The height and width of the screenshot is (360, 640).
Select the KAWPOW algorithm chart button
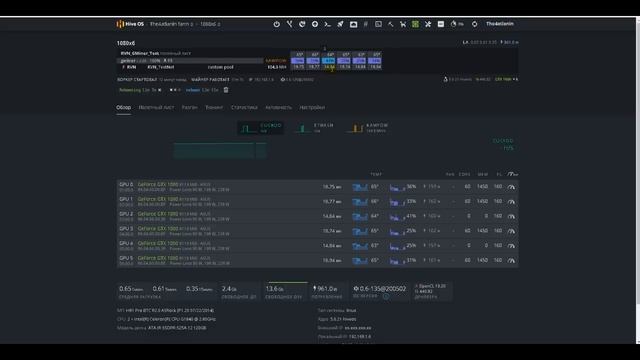[x=367, y=128]
